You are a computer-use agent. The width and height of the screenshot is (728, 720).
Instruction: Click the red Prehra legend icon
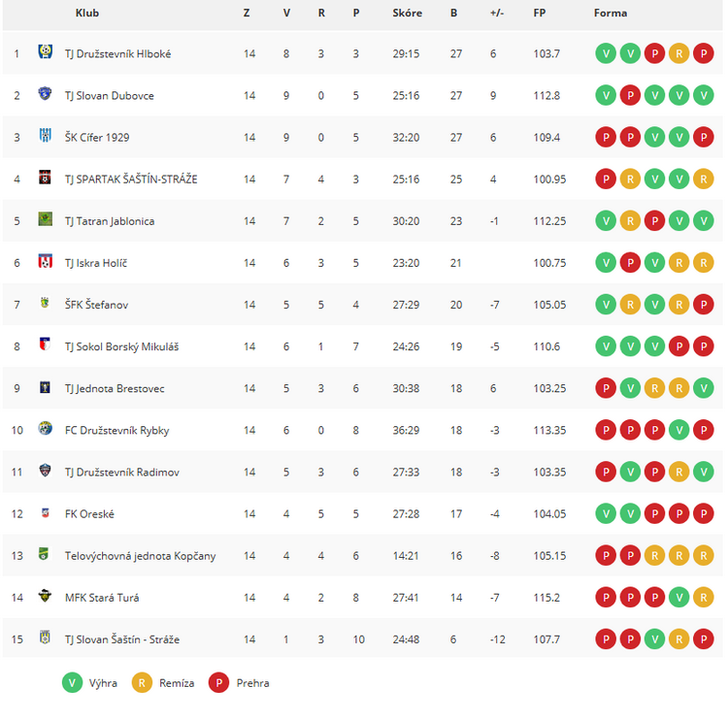click(218, 682)
